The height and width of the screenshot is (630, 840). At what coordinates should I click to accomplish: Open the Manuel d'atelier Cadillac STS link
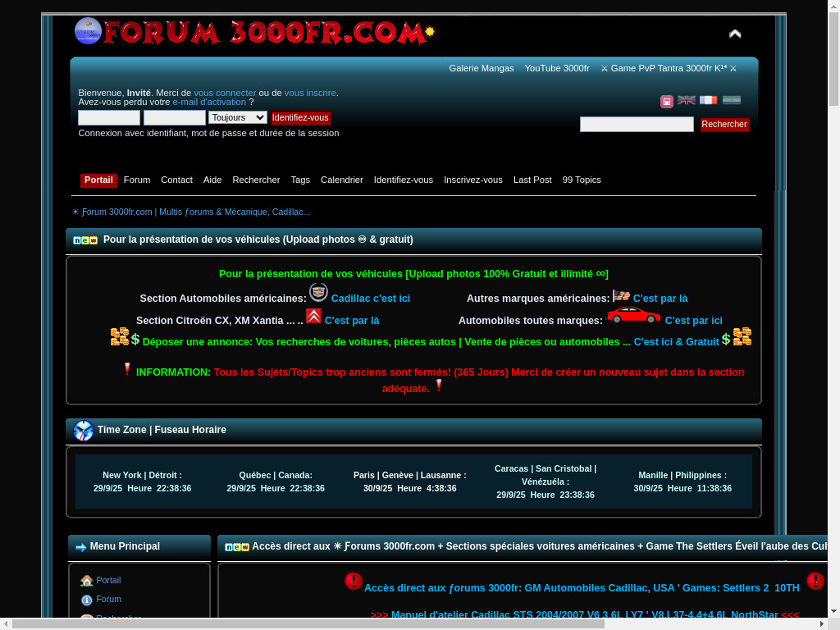(x=584, y=614)
